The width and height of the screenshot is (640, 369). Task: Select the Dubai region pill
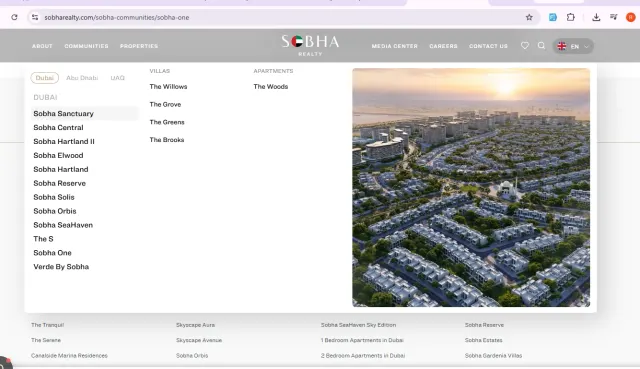pyautogui.click(x=44, y=78)
